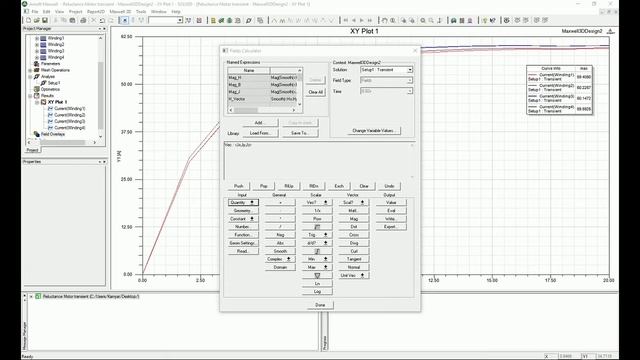This screenshot has width=640, height=360.
Task: Click the Open project folder icon
Action: (x=36, y=20)
